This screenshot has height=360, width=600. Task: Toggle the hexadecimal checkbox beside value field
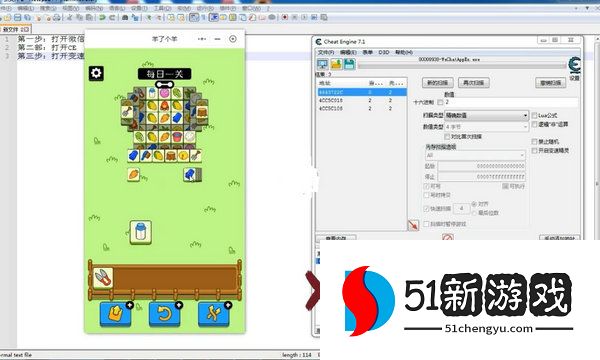coord(440,102)
